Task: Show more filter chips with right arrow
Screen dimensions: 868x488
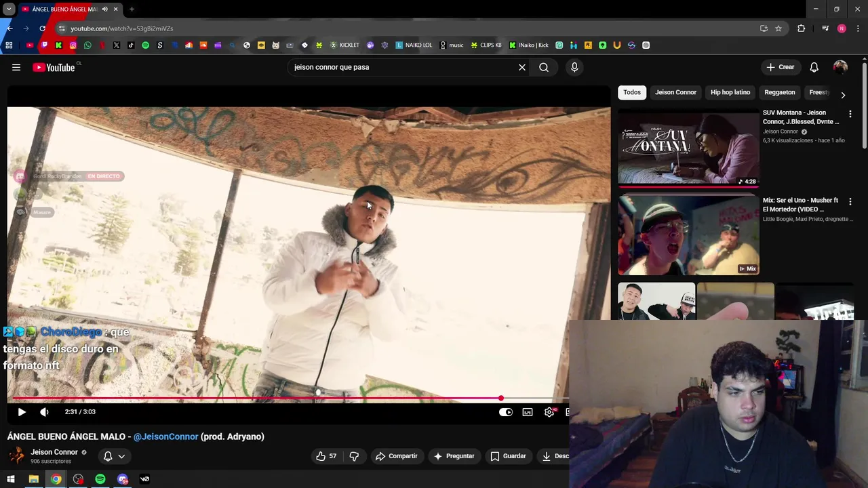Action: click(x=843, y=95)
